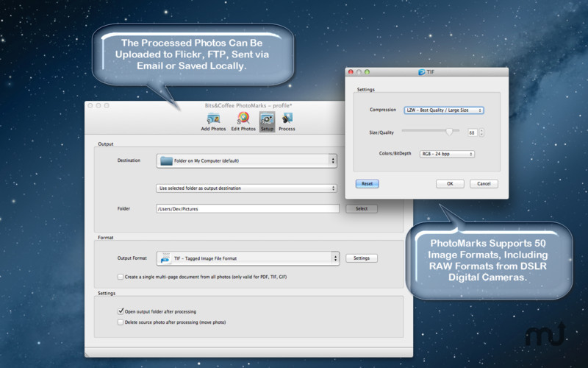Start the Process toolbar step
Image resolution: width=588 pixels, height=368 pixels.
tap(287, 122)
